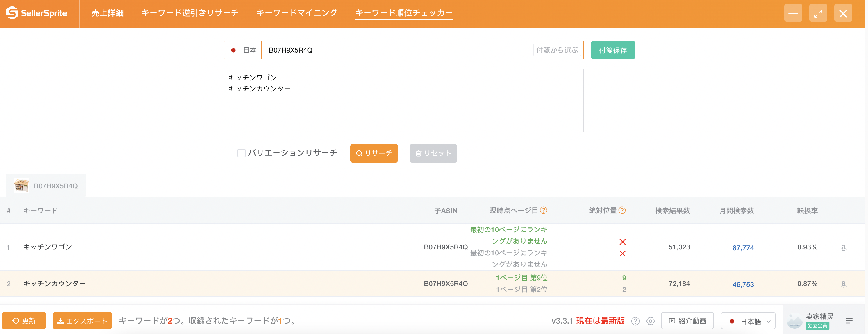Click キッチンワゴン keyword in results table
This screenshot has height=334, width=868.
coord(47,247)
